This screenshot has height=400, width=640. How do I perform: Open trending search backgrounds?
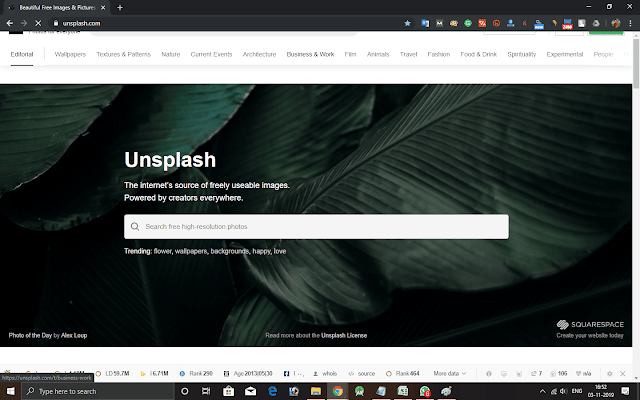[x=229, y=251]
